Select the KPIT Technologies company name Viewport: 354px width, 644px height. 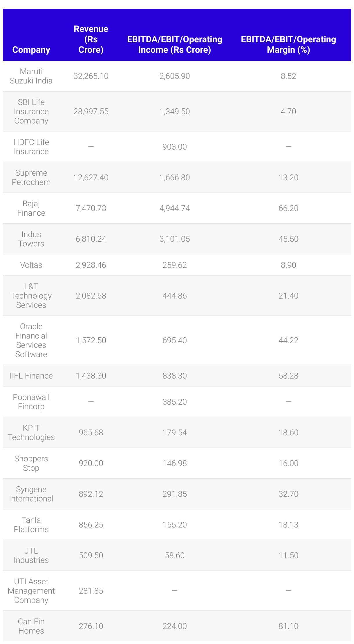pos(31,432)
